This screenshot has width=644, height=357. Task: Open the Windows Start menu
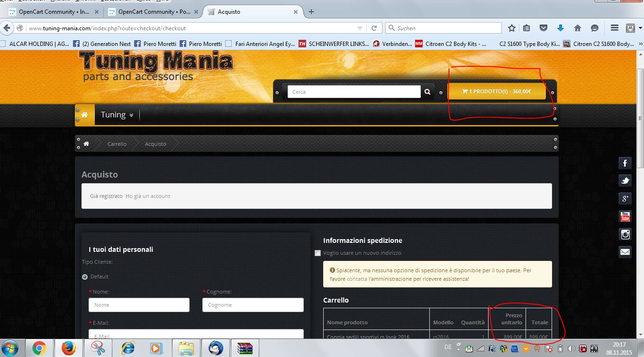coord(10,348)
